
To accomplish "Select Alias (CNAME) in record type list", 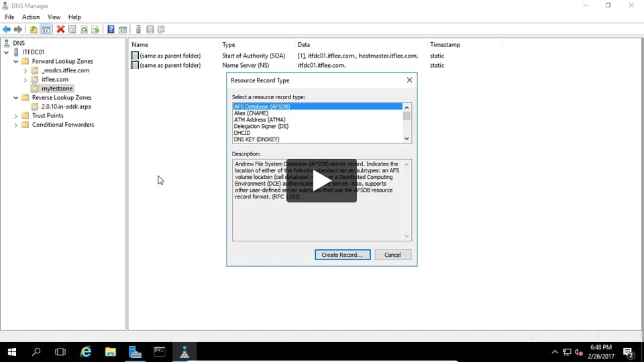I will click(x=251, y=113).
